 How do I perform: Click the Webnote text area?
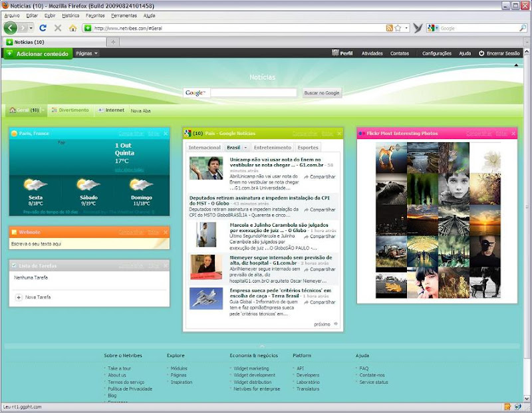coord(89,243)
